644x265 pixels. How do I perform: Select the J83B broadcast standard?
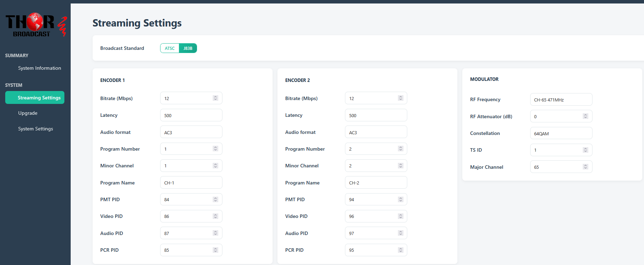[188, 48]
